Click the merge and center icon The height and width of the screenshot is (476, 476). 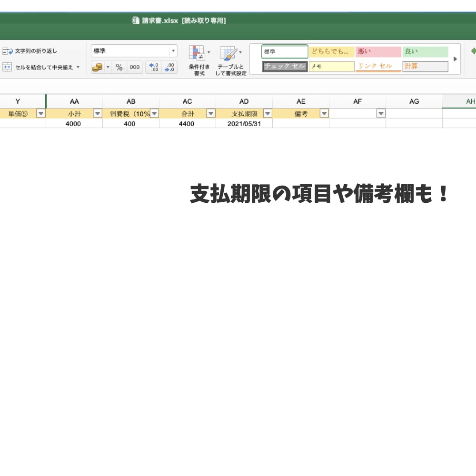pos(7,67)
